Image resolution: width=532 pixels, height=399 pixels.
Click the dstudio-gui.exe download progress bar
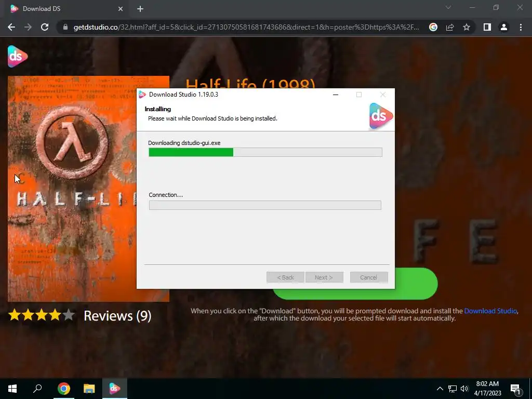[x=265, y=152]
